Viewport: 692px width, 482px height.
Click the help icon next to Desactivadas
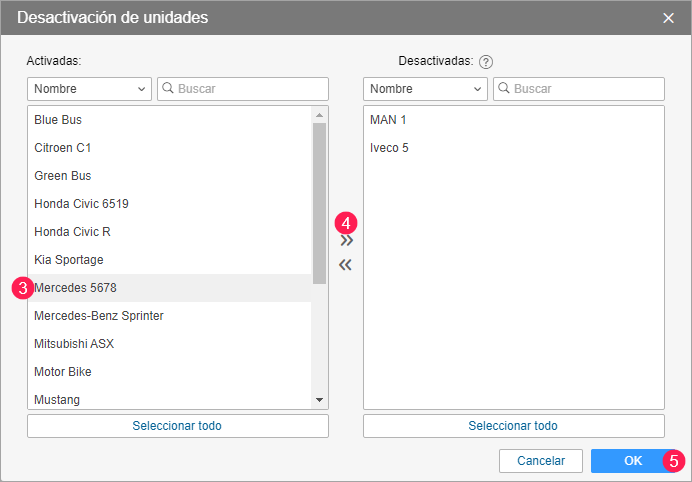tap(486, 62)
